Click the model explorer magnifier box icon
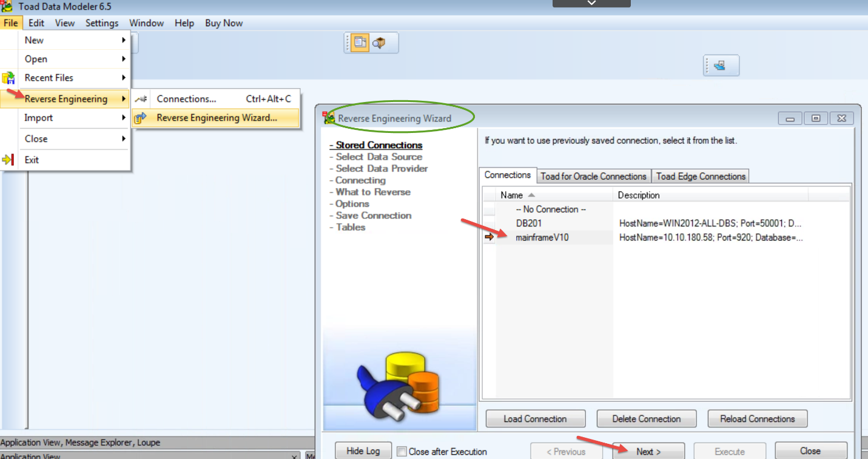Screen dimensions: 868x459 (x=379, y=42)
